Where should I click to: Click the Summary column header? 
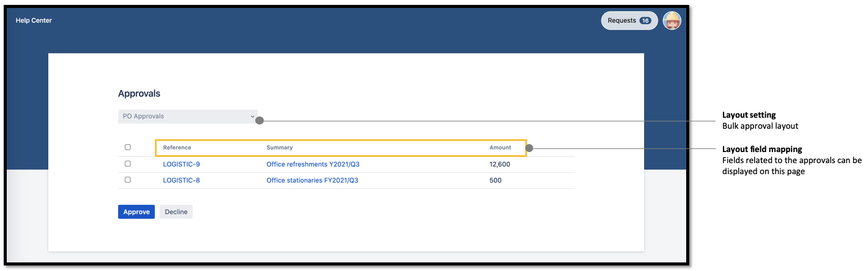point(280,148)
